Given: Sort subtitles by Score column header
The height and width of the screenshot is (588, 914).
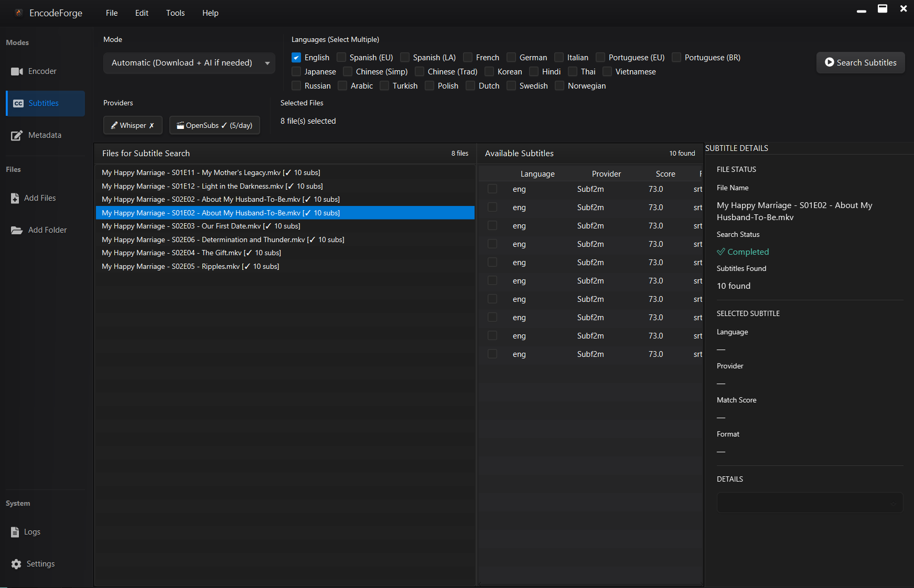Looking at the screenshot, I should point(665,174).
